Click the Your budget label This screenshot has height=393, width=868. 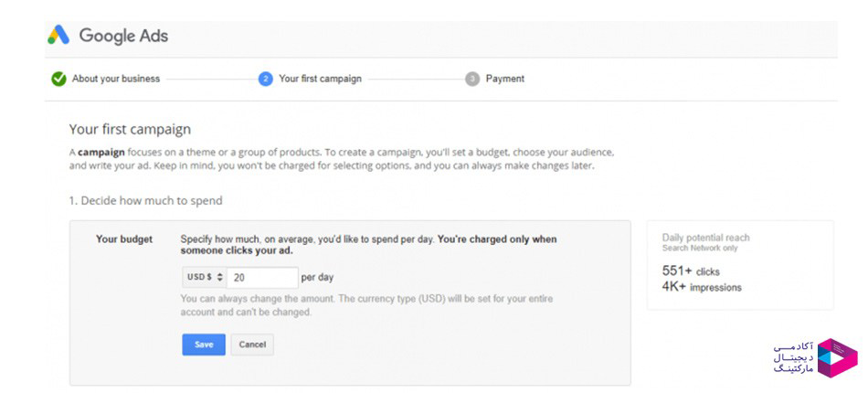pyautogui.click(x=124, y=239)
